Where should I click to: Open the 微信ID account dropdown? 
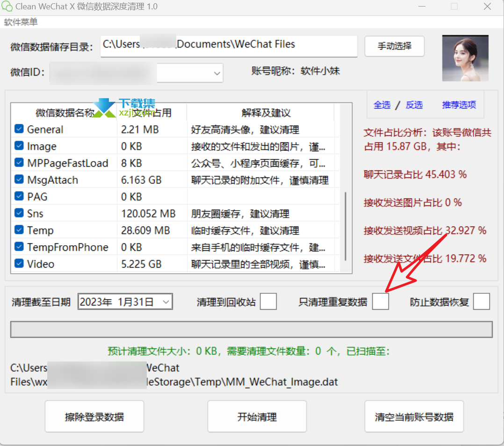coord(216,73)
